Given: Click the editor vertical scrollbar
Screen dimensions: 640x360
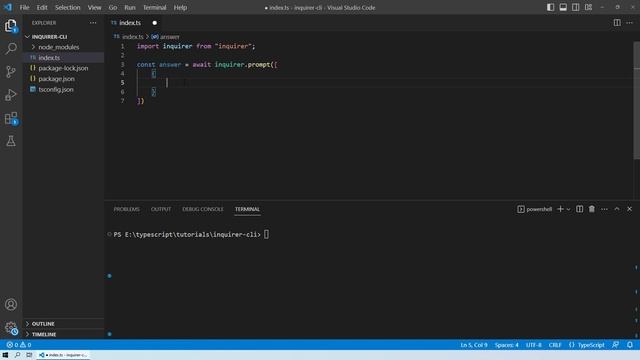Looking at the screenshot, I should [636, 100].
